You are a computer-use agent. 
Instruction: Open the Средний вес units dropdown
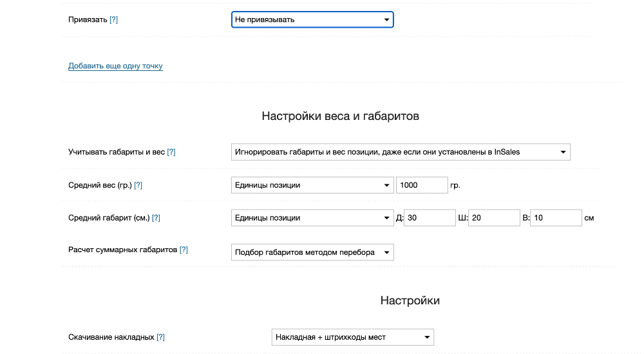pyautogui.click(x=312, y=185)
